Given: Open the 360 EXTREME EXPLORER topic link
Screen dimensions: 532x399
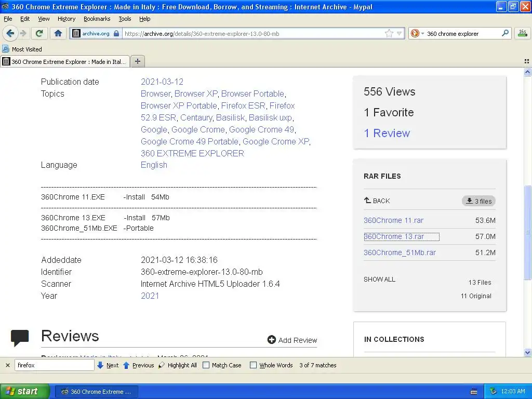Looking at the screenshot, I should [x=192, y=153].
